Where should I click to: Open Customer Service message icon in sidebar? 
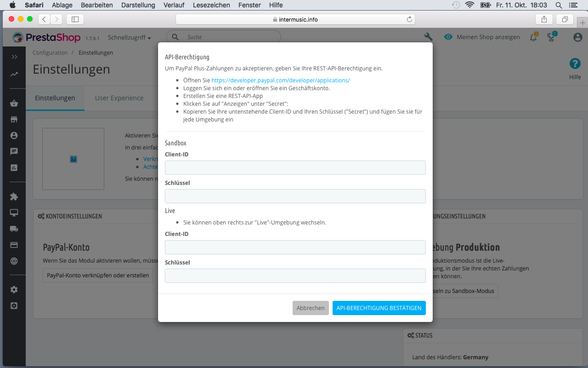[x=14, y=151]
